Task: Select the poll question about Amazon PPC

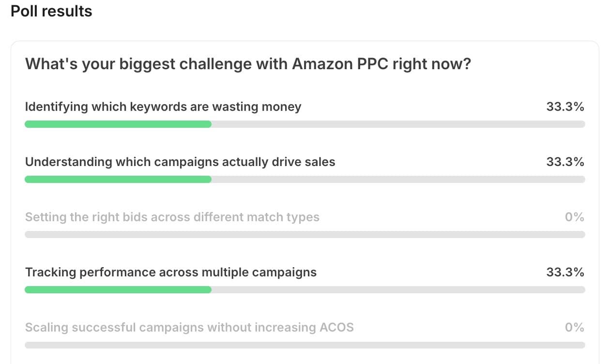Action: 248,64
